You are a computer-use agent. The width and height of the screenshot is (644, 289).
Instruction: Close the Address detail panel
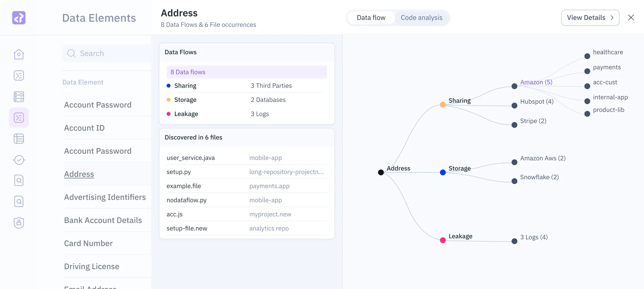tap(631, 18)
